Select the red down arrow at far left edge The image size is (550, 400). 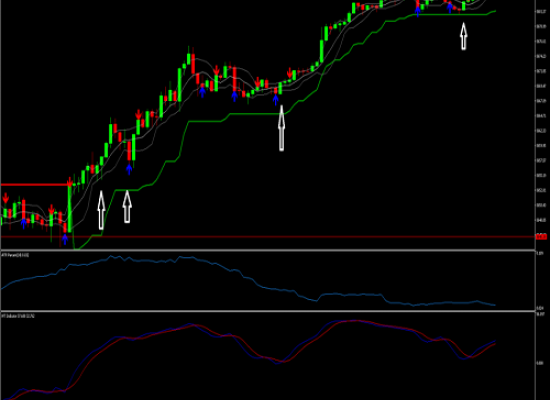6,198
